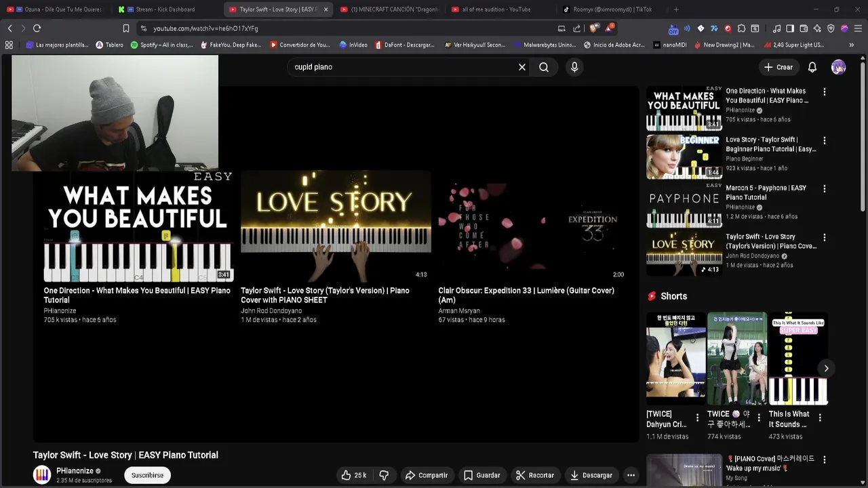Open more actions ellipsis beside Descargar
Screen dimensions: 868x488
point(631,475)
